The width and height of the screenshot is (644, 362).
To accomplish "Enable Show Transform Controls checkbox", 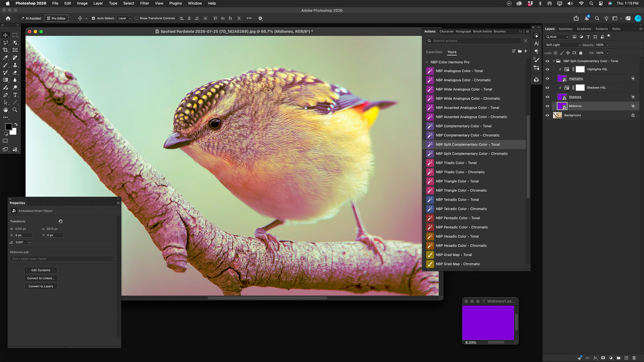I will point(136,18).
